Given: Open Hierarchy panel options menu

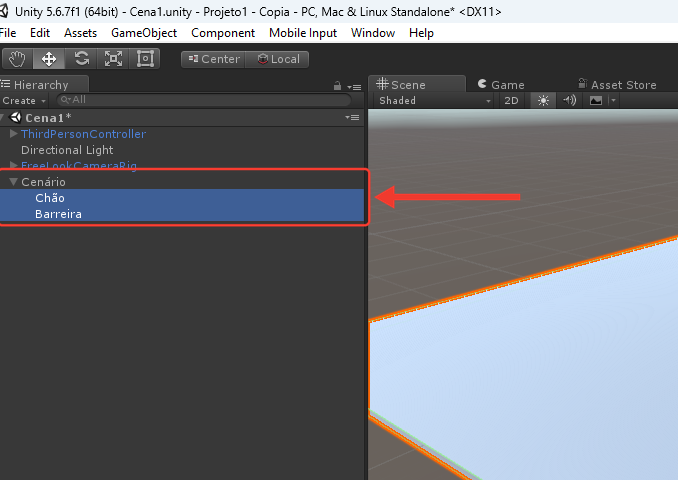Looking at the screenshot, I should [x=355, y=87].
